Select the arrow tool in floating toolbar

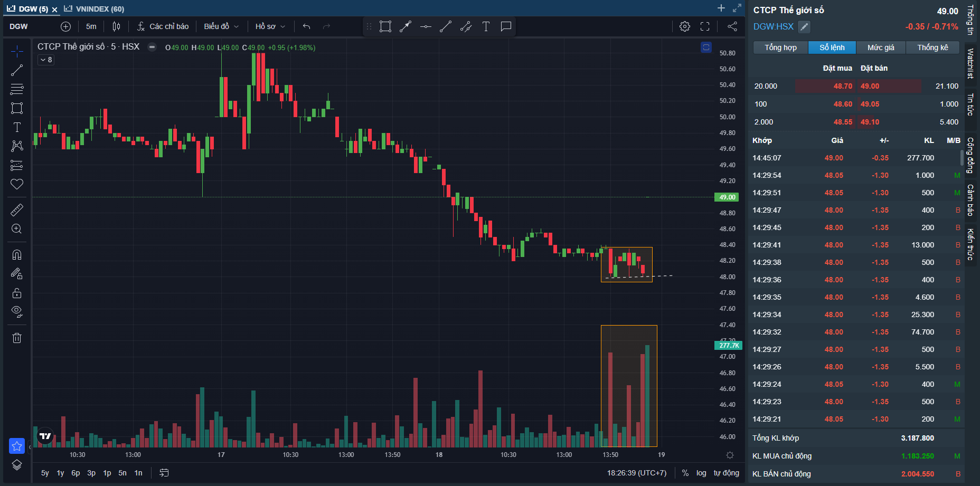coord(406,26)
